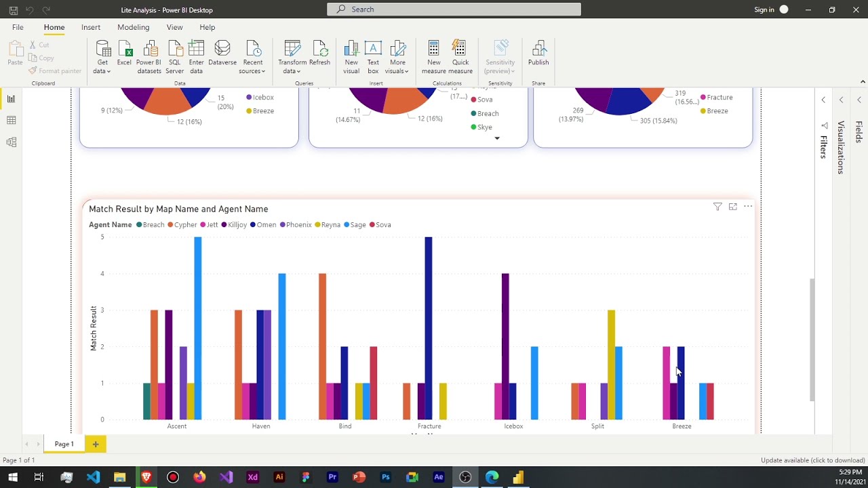Enter Focus mode on bar chart

733,207
